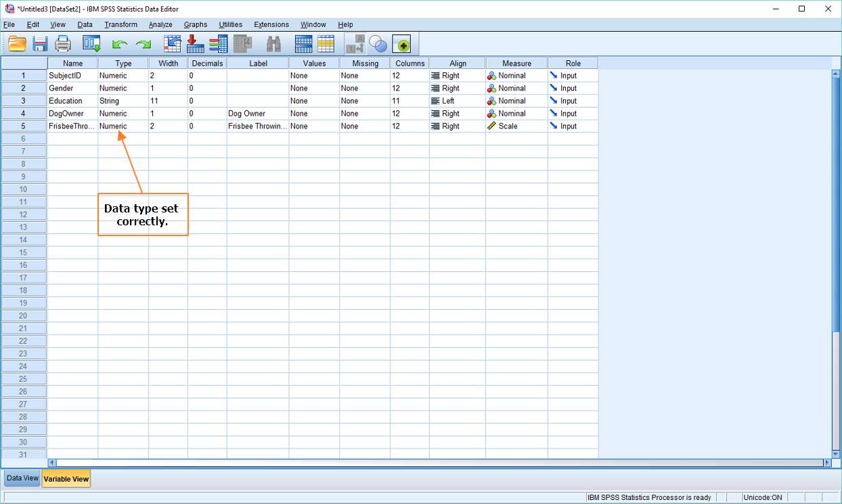Click the Variable View tab label
Image resolution: width=842 pixels, height=504 pixels.
66,478
